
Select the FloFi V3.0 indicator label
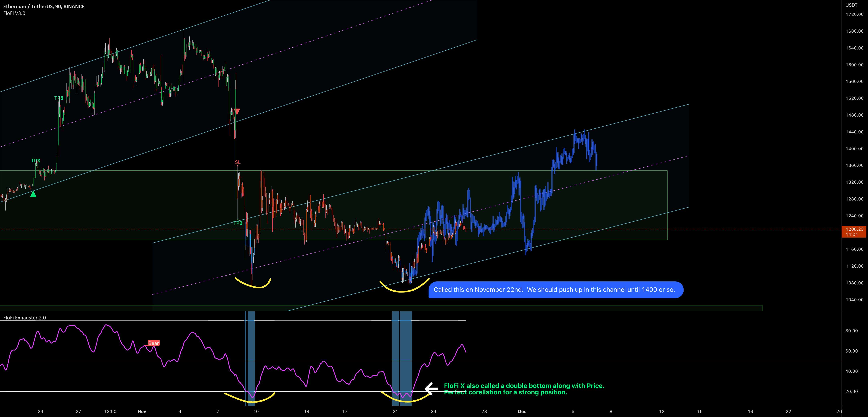[x=14, y=13]
